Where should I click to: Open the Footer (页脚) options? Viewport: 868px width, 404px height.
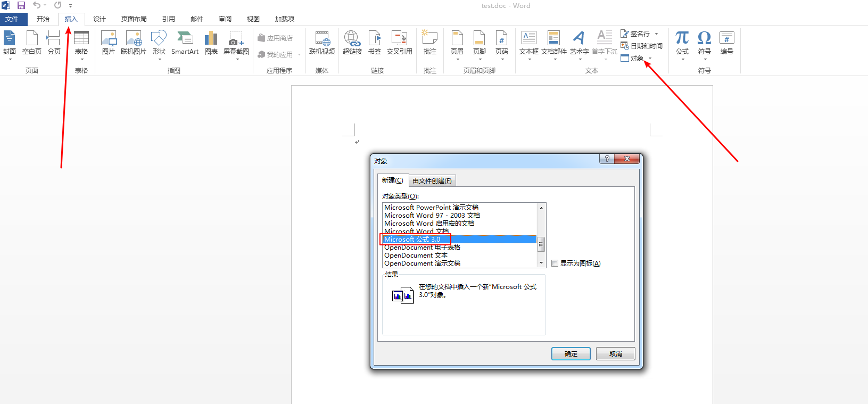(x=480, y=45)
